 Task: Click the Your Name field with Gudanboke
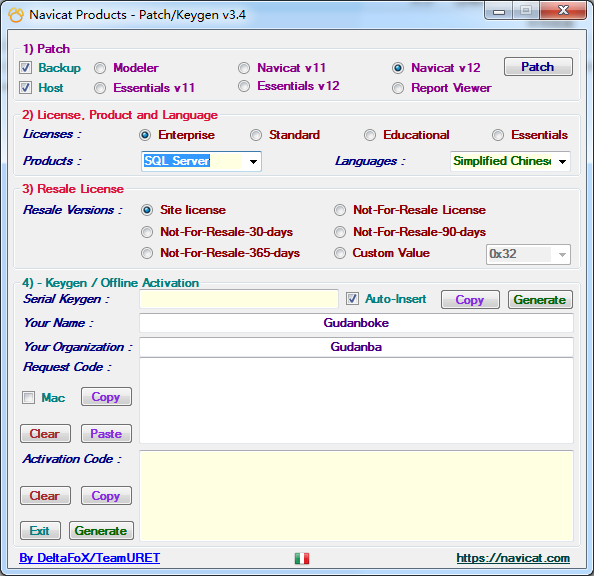(356, 323)
